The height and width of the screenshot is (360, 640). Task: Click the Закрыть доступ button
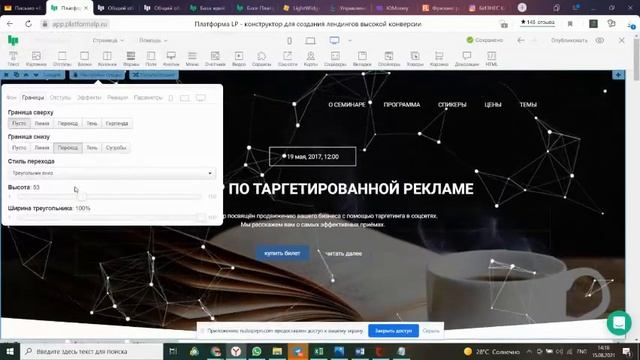pos(393,331)
